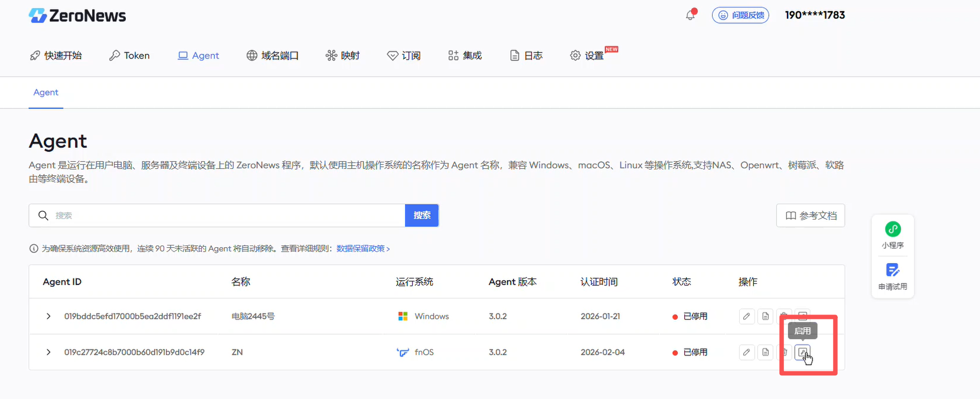Open the 问题反馈 feedback button
Screen dimensions: 980x399
[x=740, y=15]
